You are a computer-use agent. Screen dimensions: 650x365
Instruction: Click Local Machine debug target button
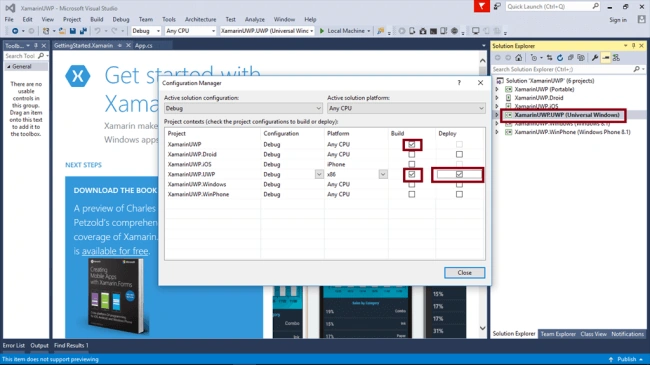[346, 31]
